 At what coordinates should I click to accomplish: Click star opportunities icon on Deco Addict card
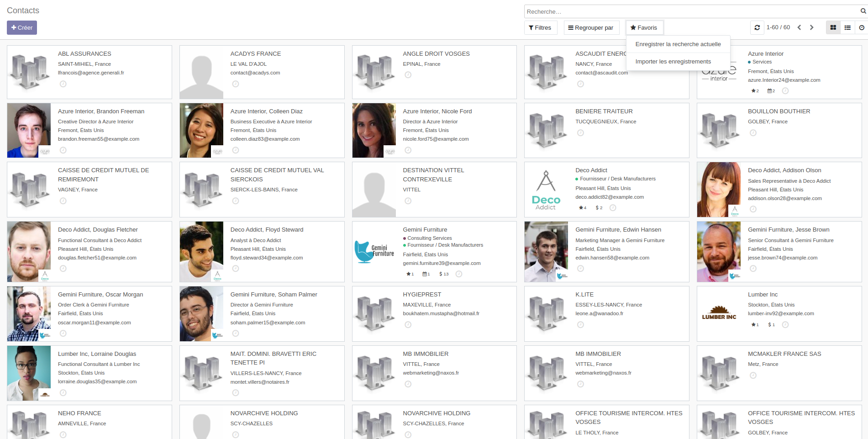583,208
